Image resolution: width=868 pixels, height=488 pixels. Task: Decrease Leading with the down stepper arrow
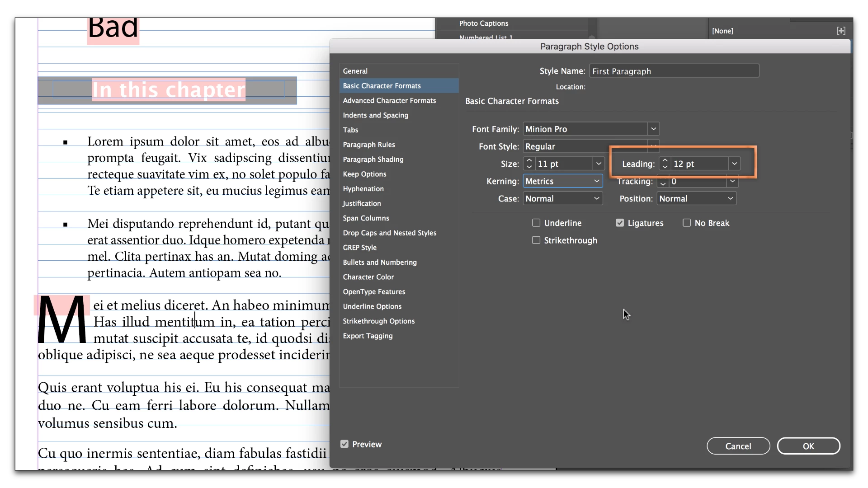pyautogui.click(x=665, y=167)
